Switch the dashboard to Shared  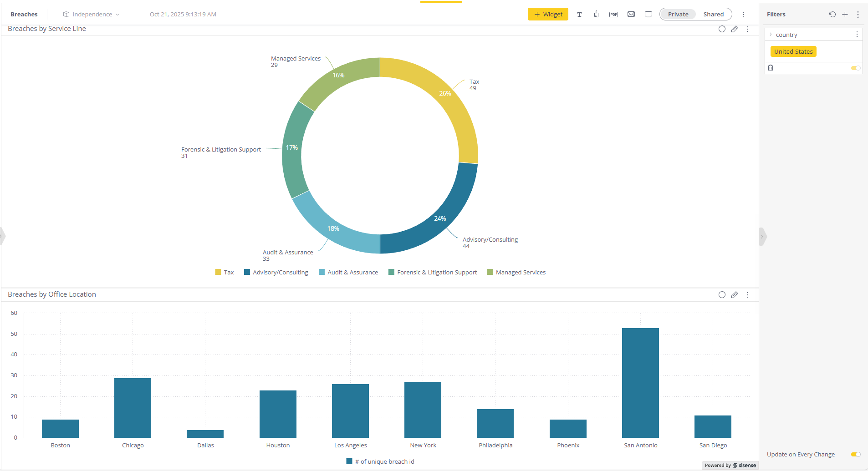[x=714, y=14]
